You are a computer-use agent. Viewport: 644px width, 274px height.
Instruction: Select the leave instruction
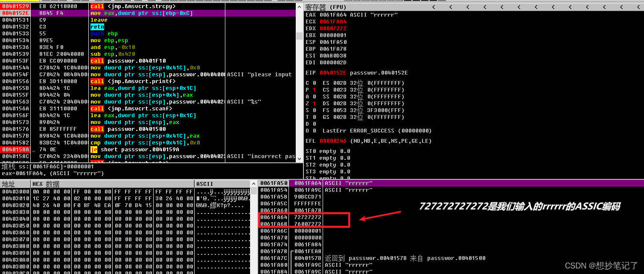(x=99, y=20)
